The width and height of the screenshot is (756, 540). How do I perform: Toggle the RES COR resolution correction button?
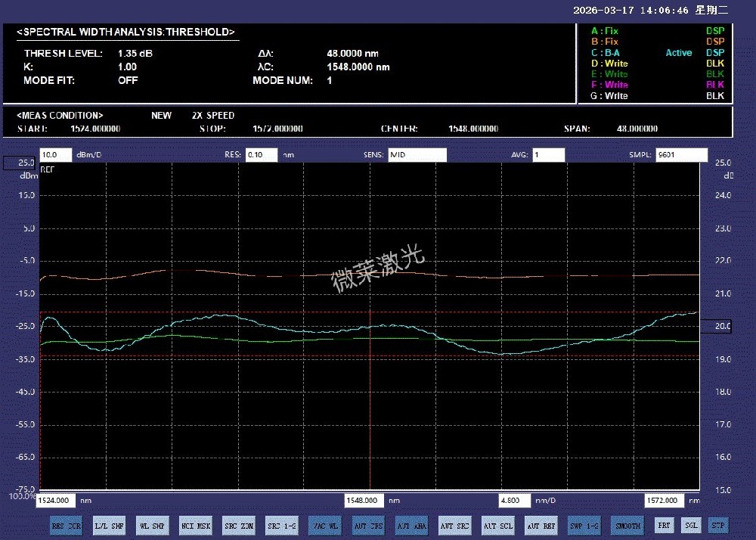[x=67, y=526]
